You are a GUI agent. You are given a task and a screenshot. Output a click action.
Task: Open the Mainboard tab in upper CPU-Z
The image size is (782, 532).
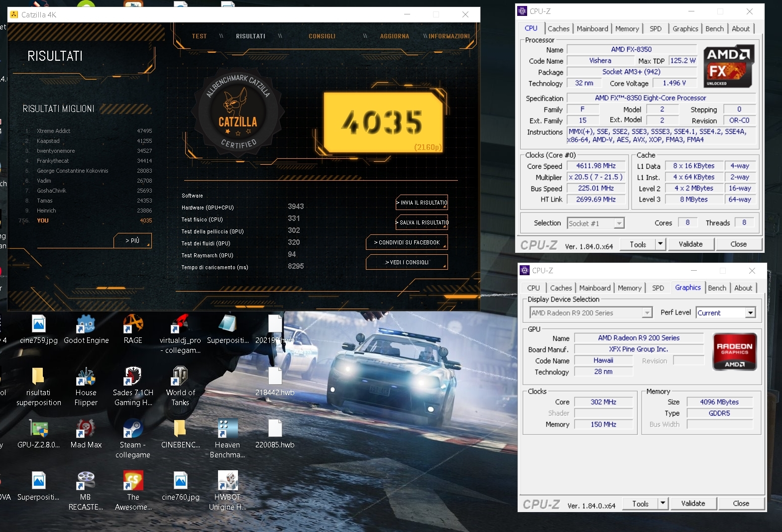tap(592, 28)
